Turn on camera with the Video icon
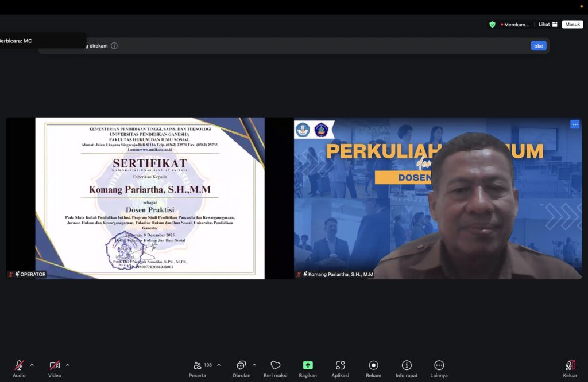The height and width of the screenshot is (382, 588). pos(55,365)
